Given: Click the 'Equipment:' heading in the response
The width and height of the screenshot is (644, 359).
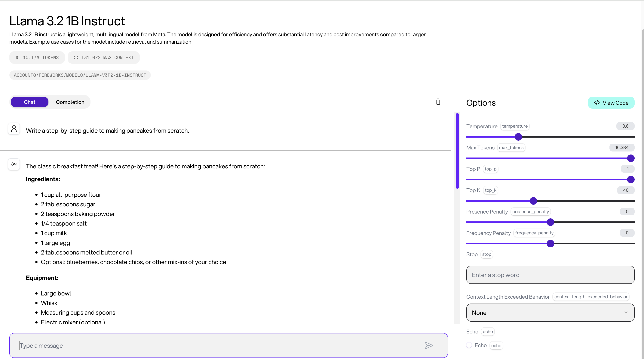Looking at the screenshot, I should [42, 278].
